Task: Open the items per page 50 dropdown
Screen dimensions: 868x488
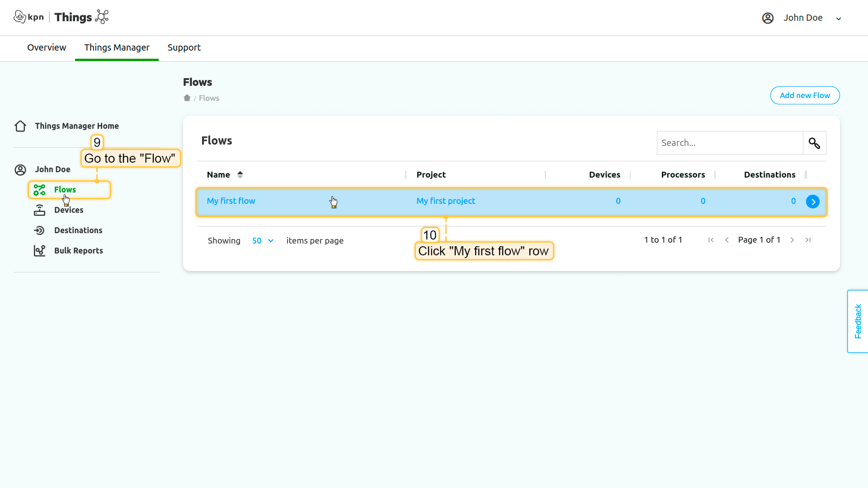Action: point(263,241)
